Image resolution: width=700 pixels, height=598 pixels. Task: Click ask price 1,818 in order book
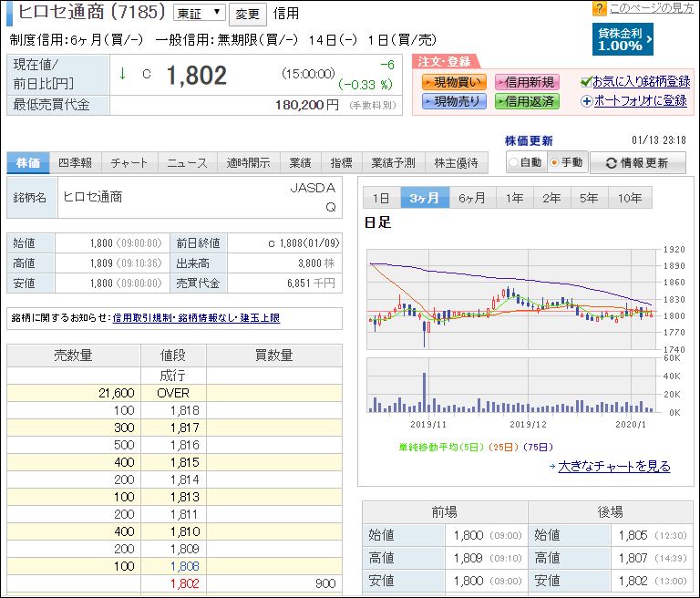point(185,410)
